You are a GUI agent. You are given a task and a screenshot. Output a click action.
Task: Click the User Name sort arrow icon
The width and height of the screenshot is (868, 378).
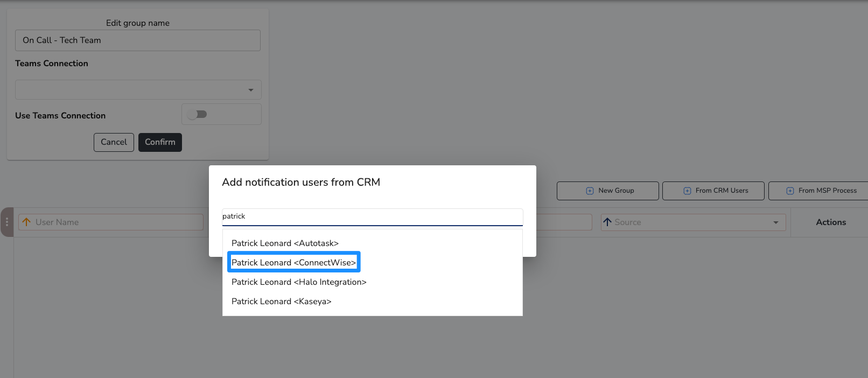click(x=26, y=222)
